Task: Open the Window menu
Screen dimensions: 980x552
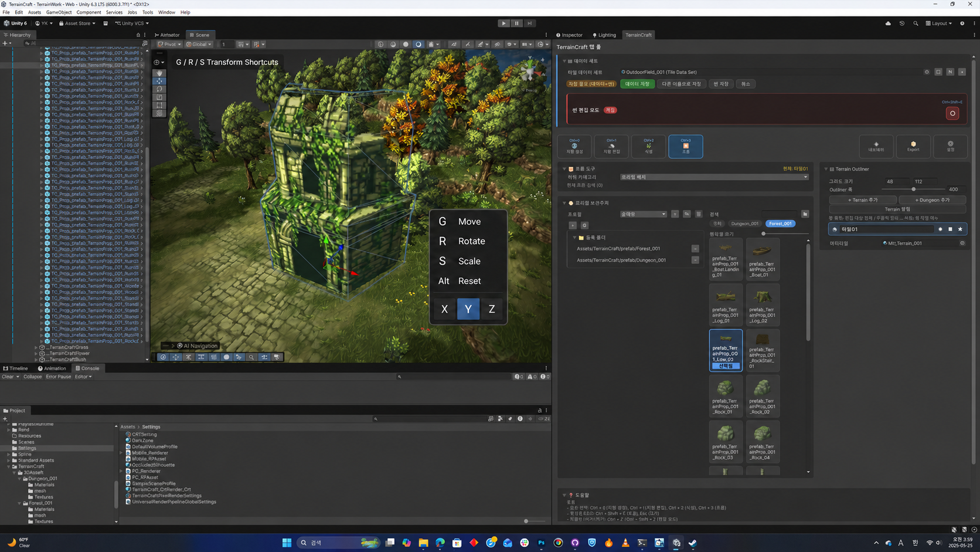Action: (x=166, y=12)
